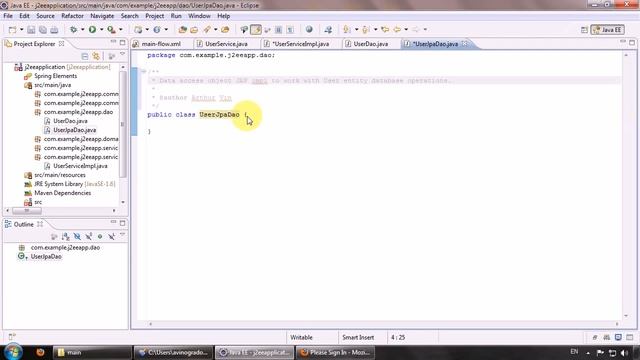This screenshot has width=640, height=360.
Task: Select UserJpaDao.java in Project Explorer
Action: [75, 130]
